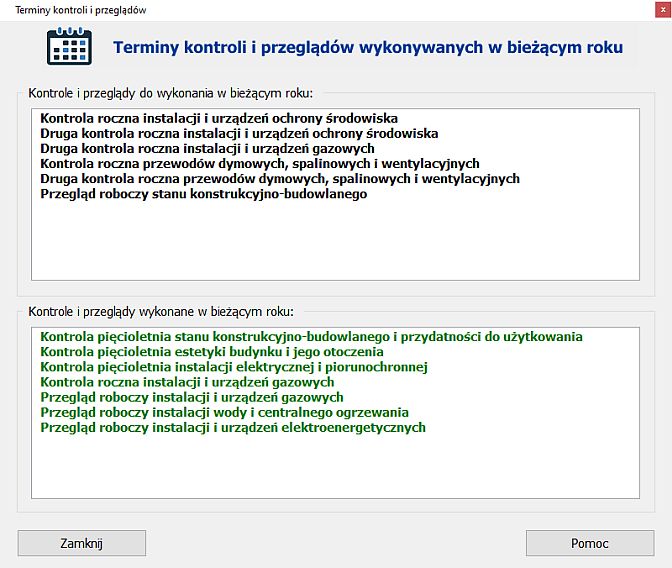Image resolution: width=672 pixels, height=568 pixels.
Task: Select 'Przegląd roboczy instalacji wody i centralnego ogrzewania'
Action: (x=224, y=412)
